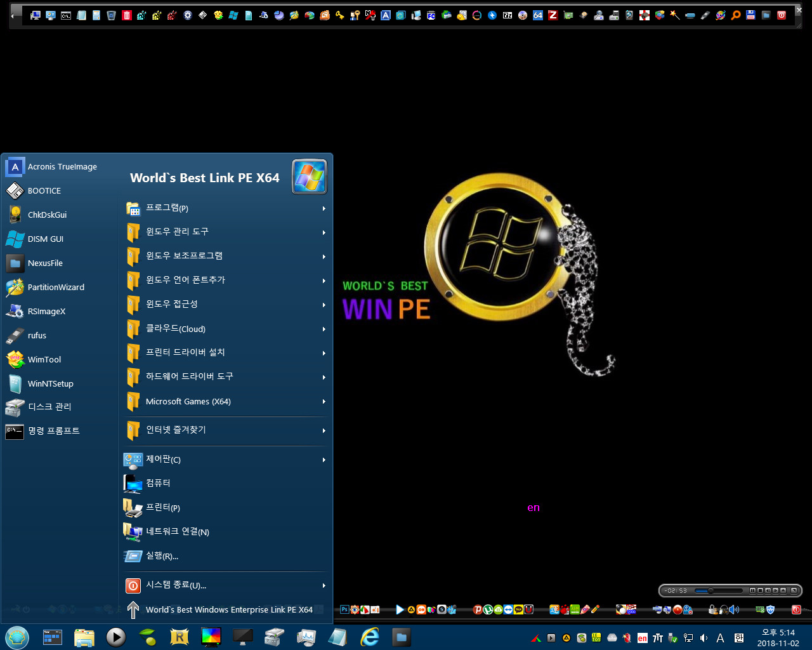Open the blue 64 icon in top dock
Screen dimensions: 812x650
[x=538, y=15]
